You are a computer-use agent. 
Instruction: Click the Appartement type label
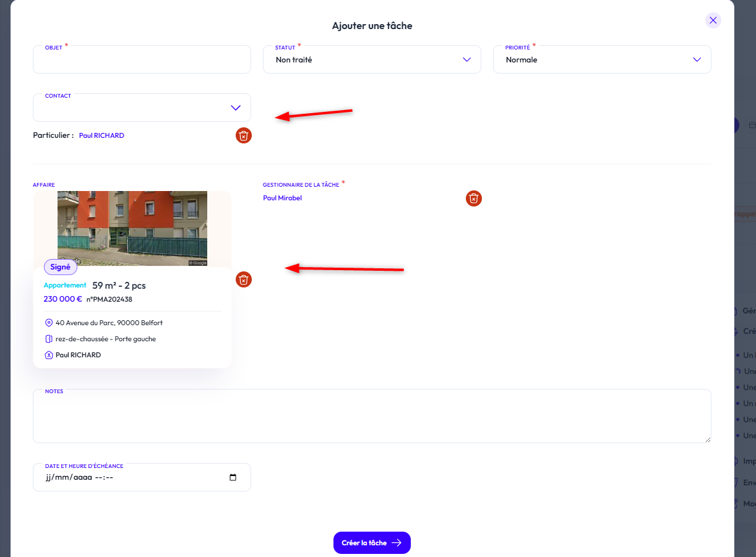(x=65, y=286)
